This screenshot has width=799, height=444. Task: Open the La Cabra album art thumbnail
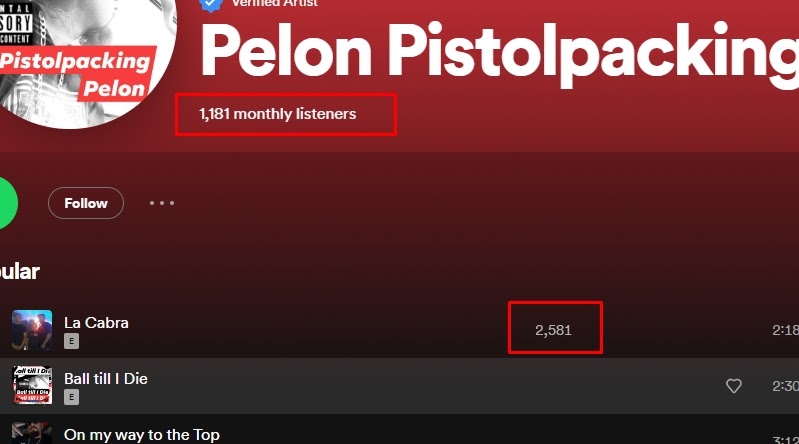(32, 330)
